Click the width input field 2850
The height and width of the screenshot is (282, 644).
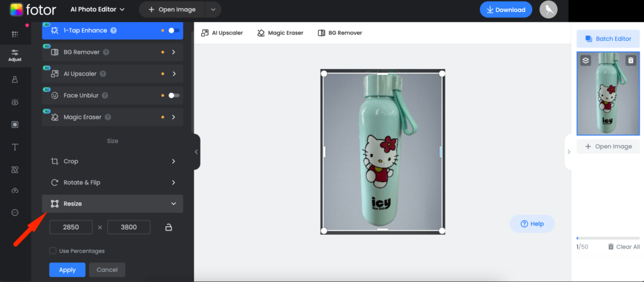pyautogui.click(x=71, y=227)
